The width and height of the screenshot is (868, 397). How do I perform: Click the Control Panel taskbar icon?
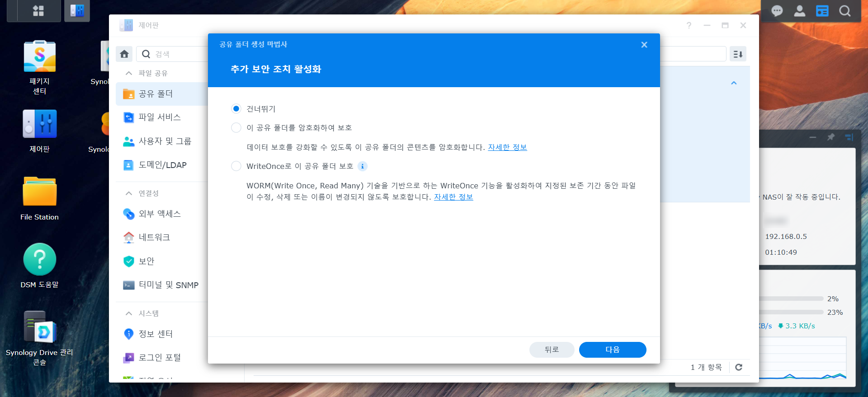[77, 10]
